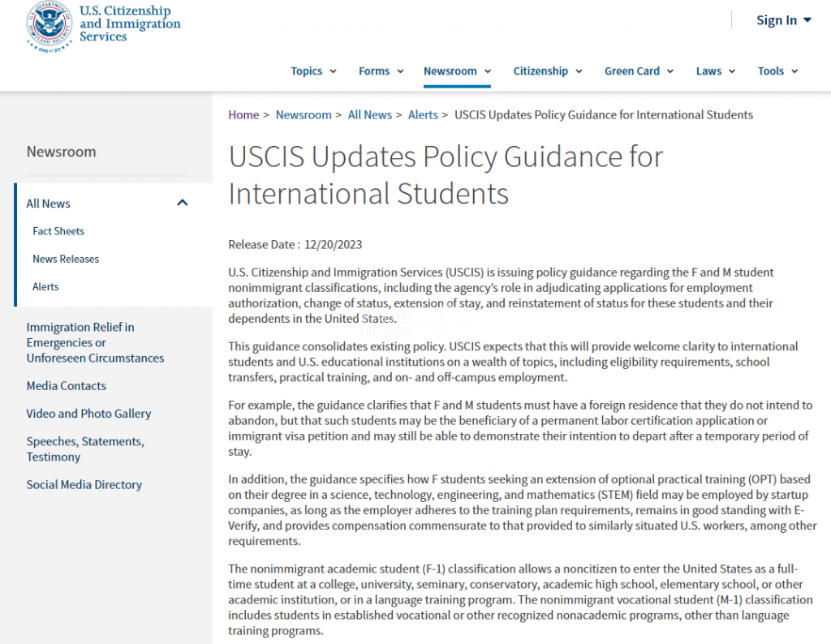This screenshot has width=831, height=644.
Task: Open Fact Sheets in the sidebar
Action: [58, 231]
